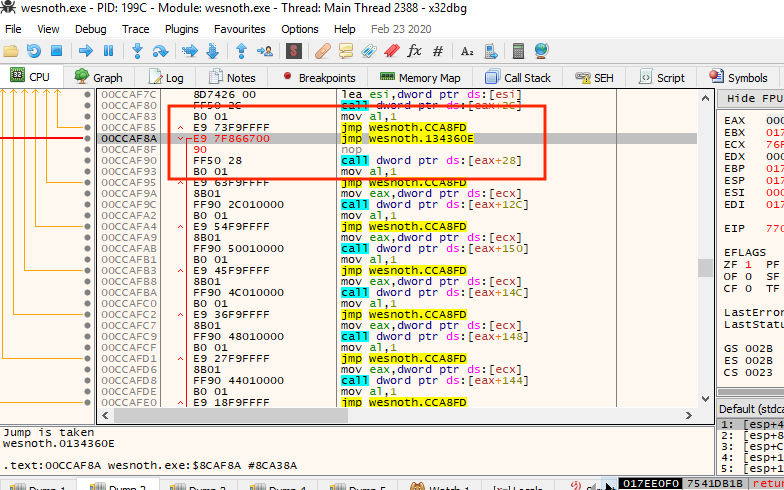
Task: Select the call dword ptr ds:[eax+150] instruction
Action: (x=434, y=248)
